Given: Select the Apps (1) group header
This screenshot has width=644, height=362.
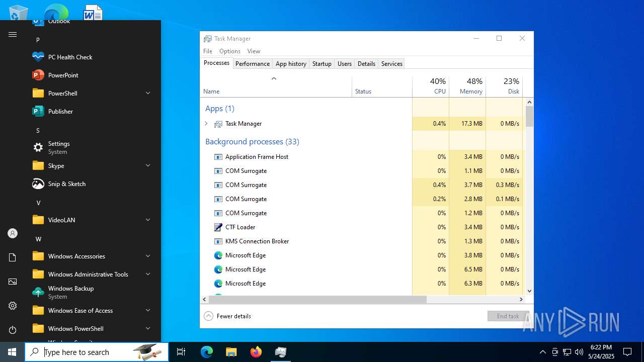Looking at the screenshot, I should coord(220,109).
